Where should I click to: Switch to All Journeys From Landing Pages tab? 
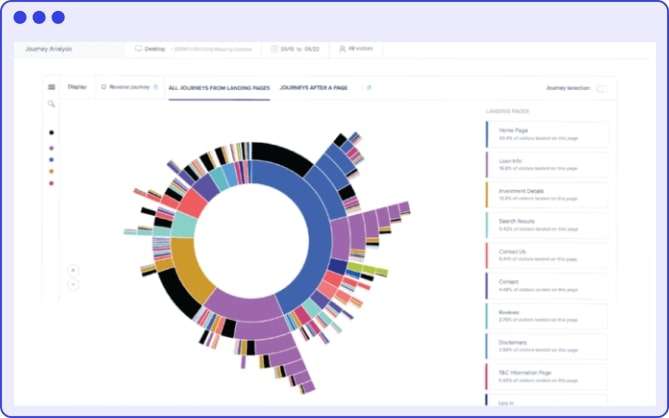pyautogui.click(x=219, y=88)
